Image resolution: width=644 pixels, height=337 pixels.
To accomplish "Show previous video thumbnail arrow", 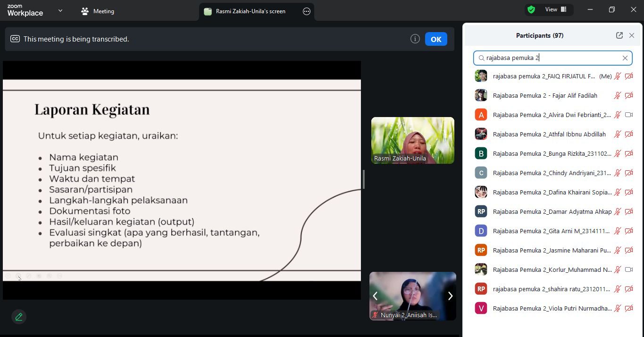I will point(376,296).
